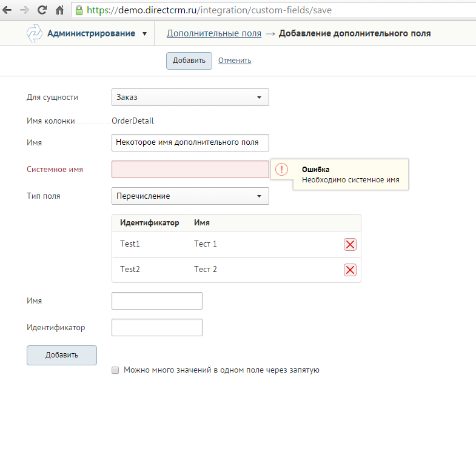The height and width of the screenshot is (475, 476).
Task: Select the Тест 1 name cell
Action: click(x=206, y=244)
